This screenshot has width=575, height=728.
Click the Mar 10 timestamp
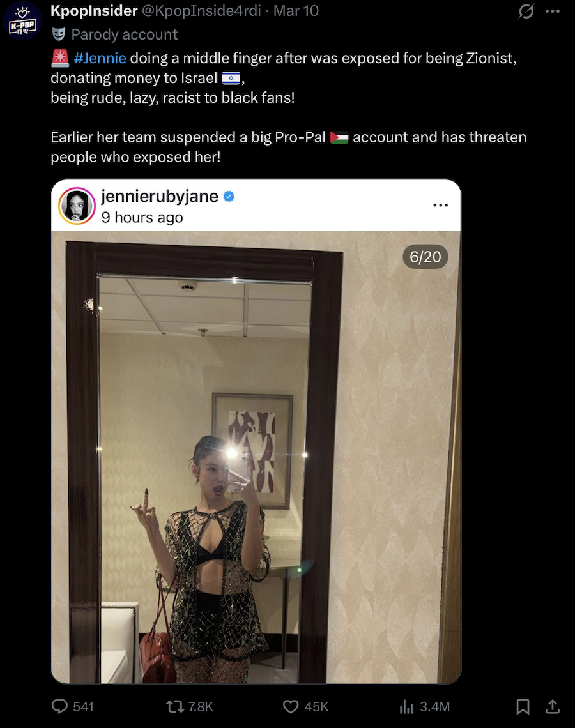[x=296, y=11]
